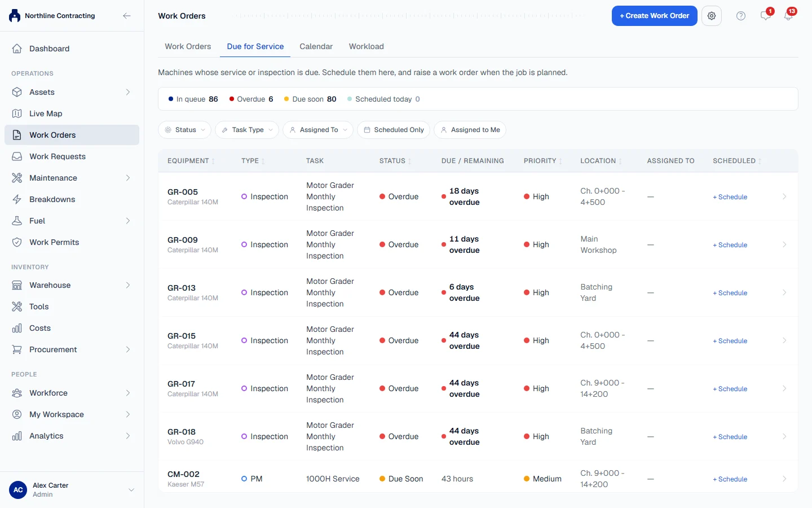Open the Status filter dropdown
This screenshot has width=812, height=508.
pyautogui.click(x=185, y=130)
